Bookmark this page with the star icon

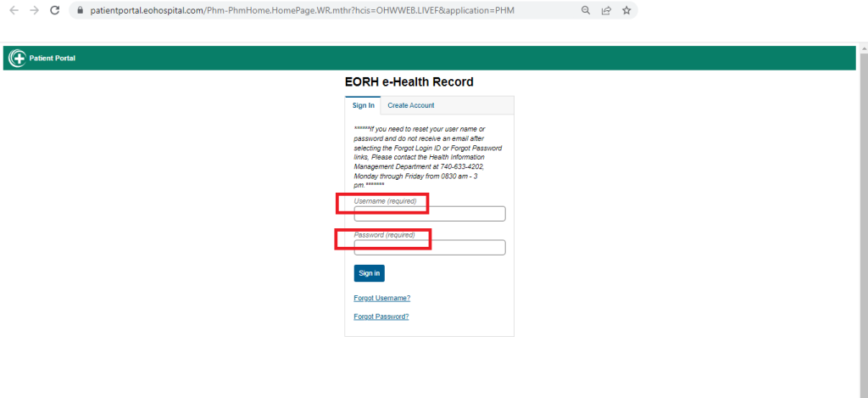pos(626,10)
